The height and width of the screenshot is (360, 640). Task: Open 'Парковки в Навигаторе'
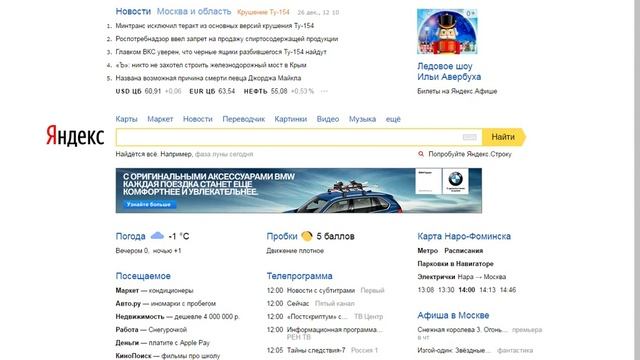(x=456, y=264)
